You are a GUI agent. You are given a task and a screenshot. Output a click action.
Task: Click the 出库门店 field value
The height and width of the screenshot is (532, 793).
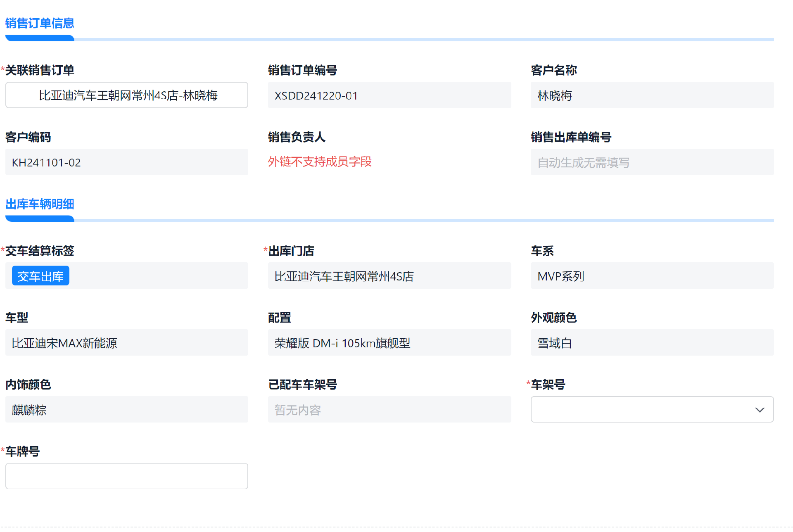coord(389,276)
